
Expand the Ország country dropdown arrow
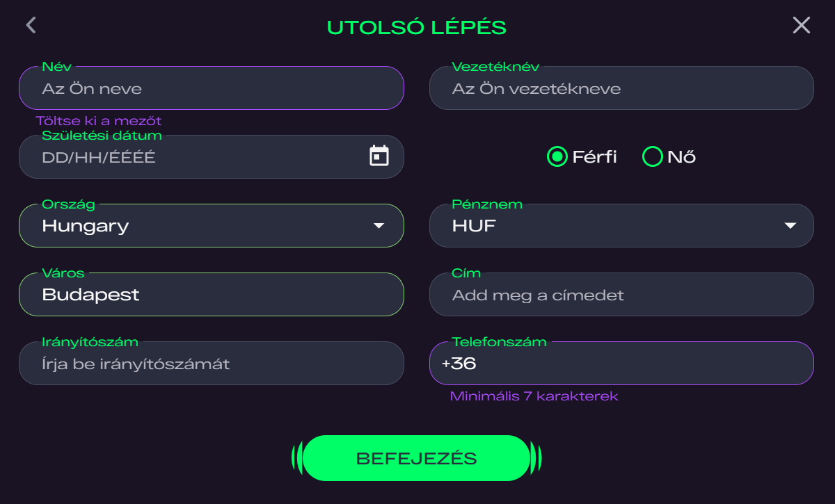click(x=379, y=226)
